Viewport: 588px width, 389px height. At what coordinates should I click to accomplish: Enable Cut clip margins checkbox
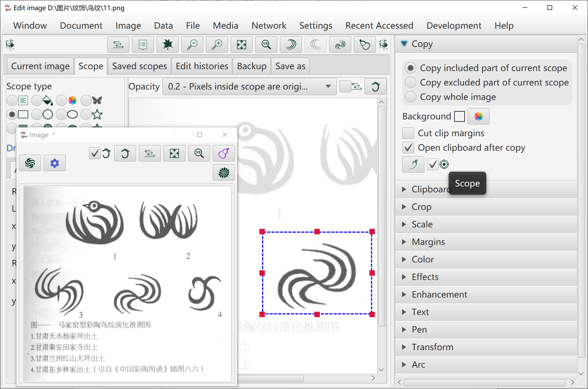(408, 133)
